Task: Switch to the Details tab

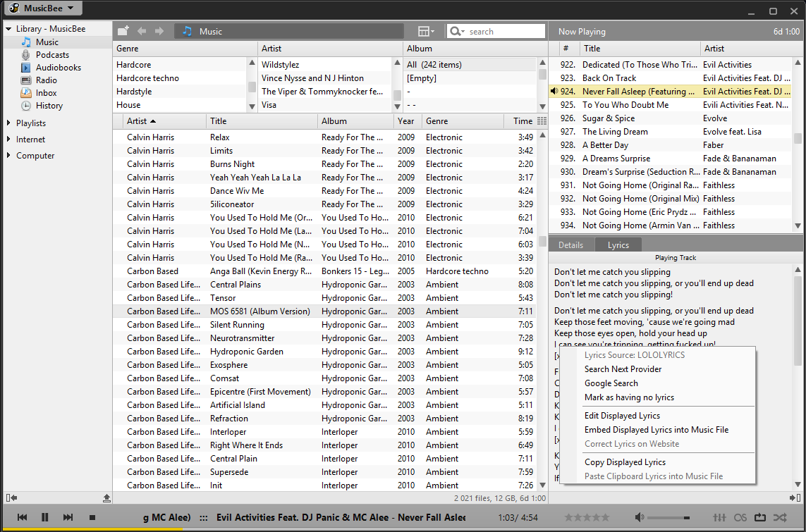Action: [x=570, y=245]
